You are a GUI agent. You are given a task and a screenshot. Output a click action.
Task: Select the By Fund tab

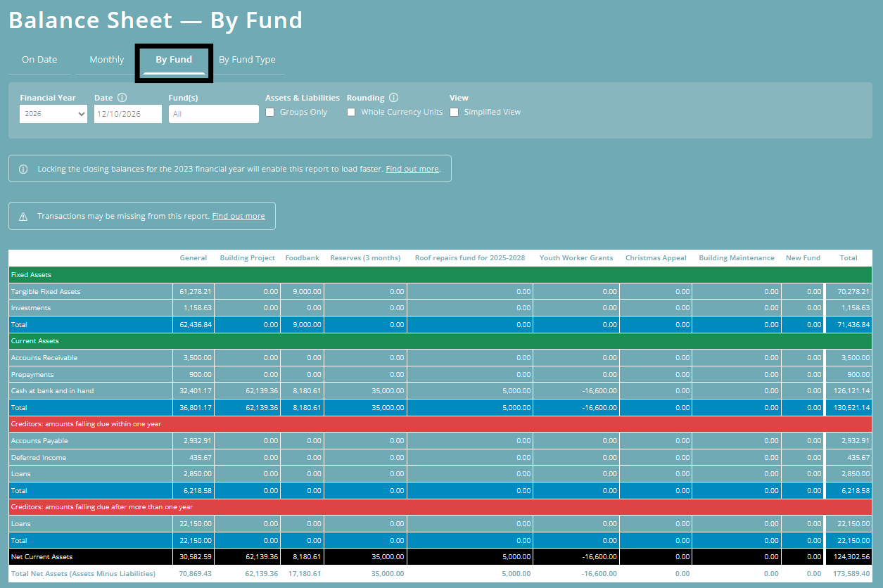(174, 60)
